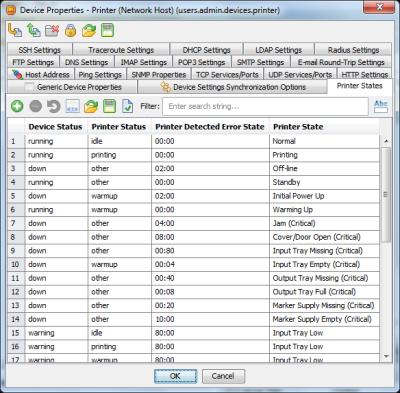Click the 'Normal' printer state cell

tap(324, 141)
